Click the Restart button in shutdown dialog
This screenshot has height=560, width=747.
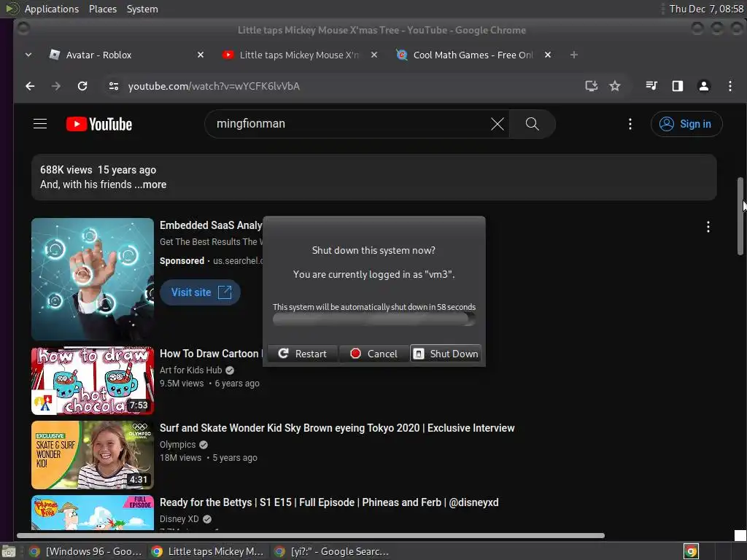[x=303, y=354]
